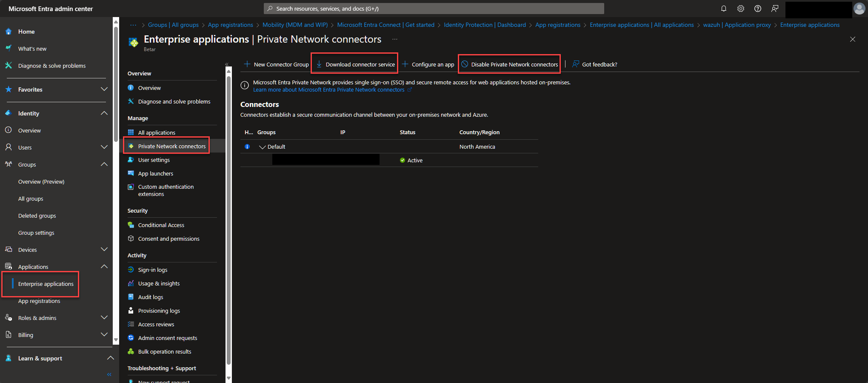This screenshot has width=868, height=383.
Task: Click the Devices icon in sidebar
Action: pyautogui.click(x=9, y=249)
